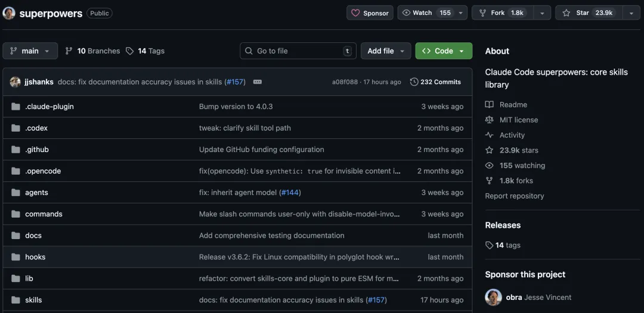The image size is (644, 313).
Task: Click the Sponsor heart button
Action: 370,13
